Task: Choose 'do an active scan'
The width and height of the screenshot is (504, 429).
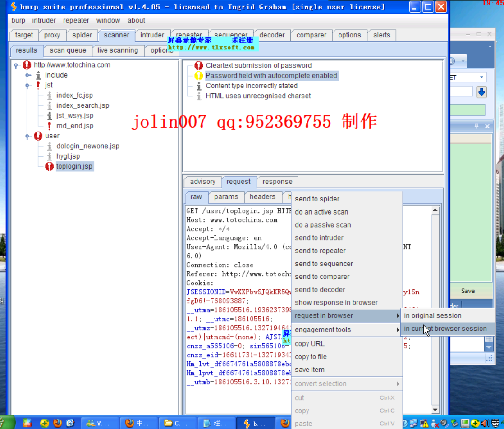Action: click(x=347, y=212)
